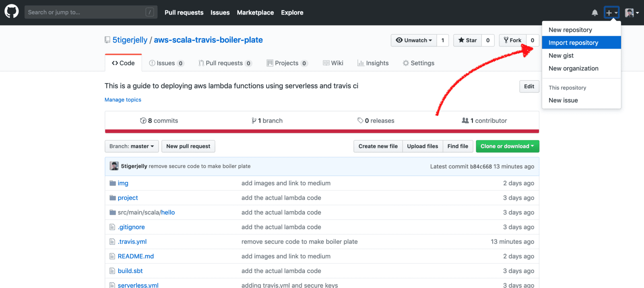
Task: Open commit hash b84c668
Action: (x=481, y=167)
